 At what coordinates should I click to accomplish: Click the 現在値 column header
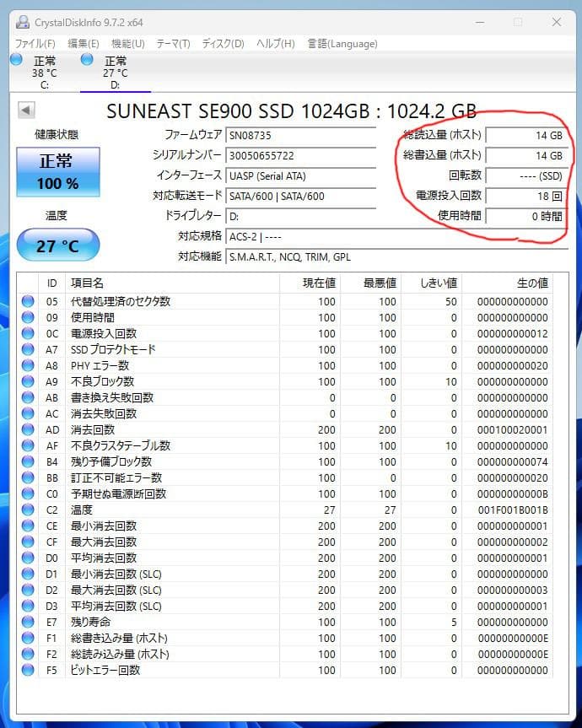[x=310, y=283]
